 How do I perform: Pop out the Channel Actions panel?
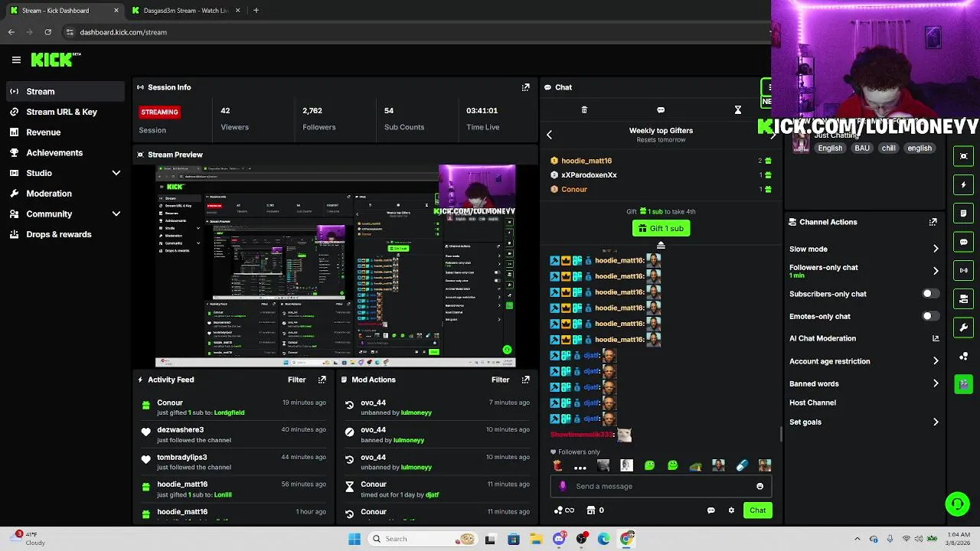tap(933, 222)
